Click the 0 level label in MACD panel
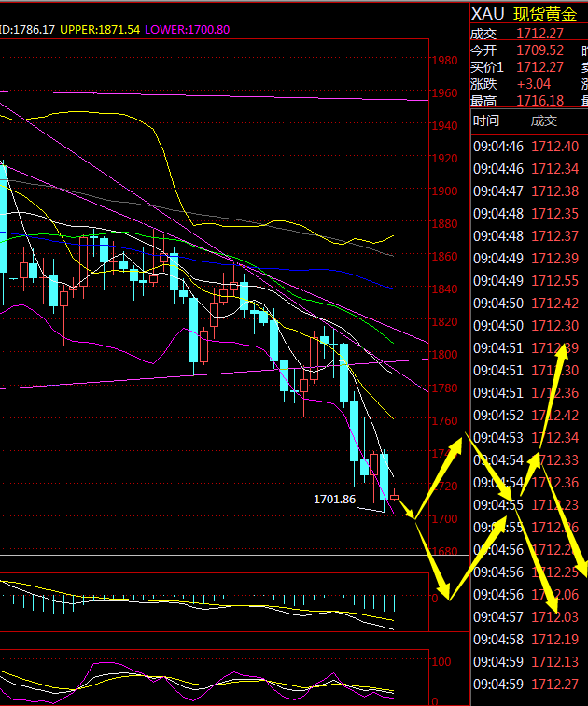 click(x=435, y=599)
